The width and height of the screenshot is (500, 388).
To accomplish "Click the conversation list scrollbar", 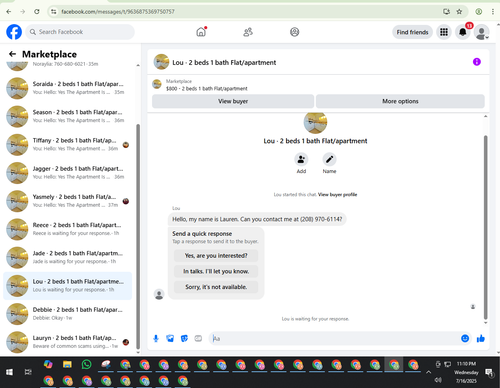I will (x=138, y=236).
